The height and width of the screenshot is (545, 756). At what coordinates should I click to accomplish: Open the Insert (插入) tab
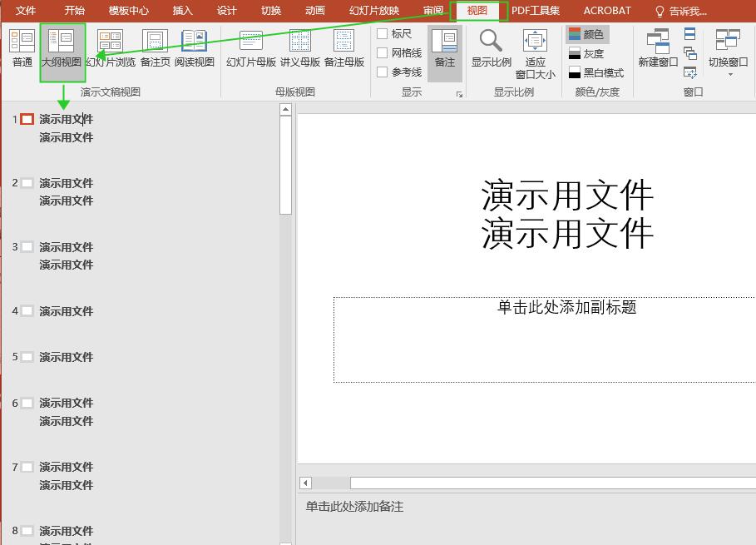[x=182, y=11]
